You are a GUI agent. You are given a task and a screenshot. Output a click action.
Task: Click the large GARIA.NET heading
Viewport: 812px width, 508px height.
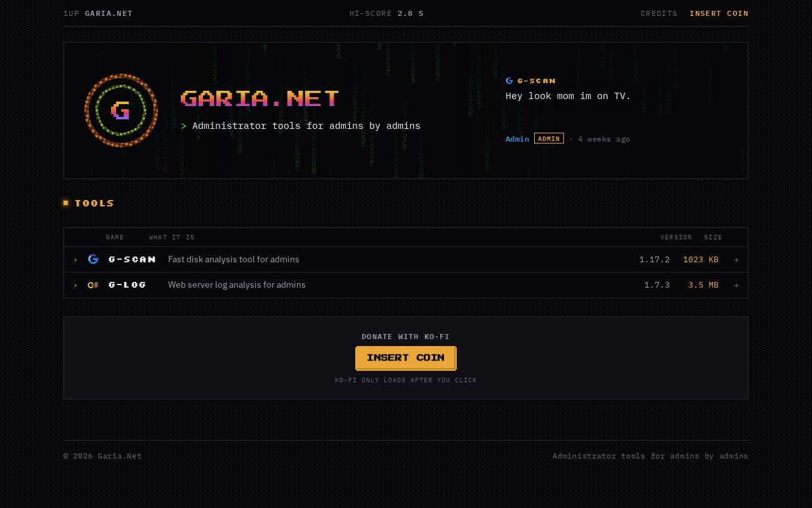(x=260, y=98)
